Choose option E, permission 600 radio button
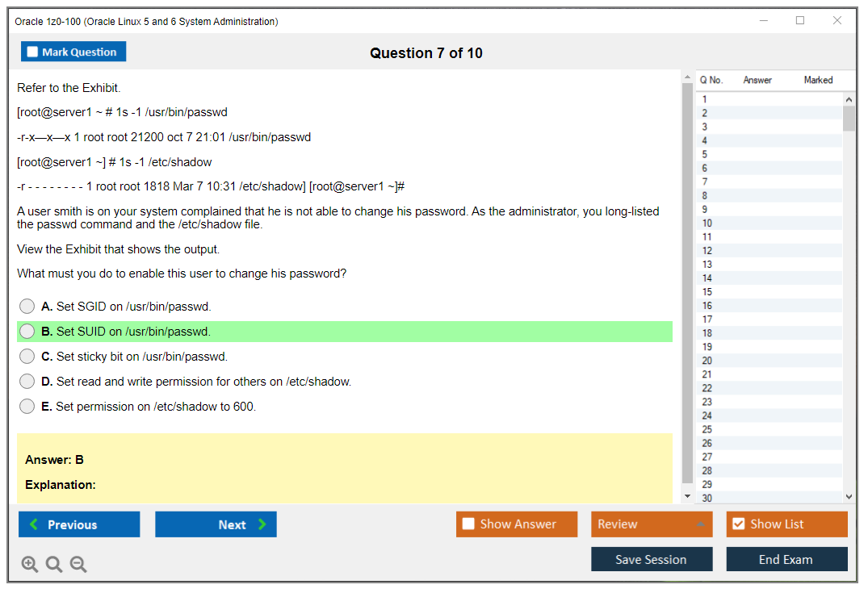868x593 pixels. coord(27,407)
